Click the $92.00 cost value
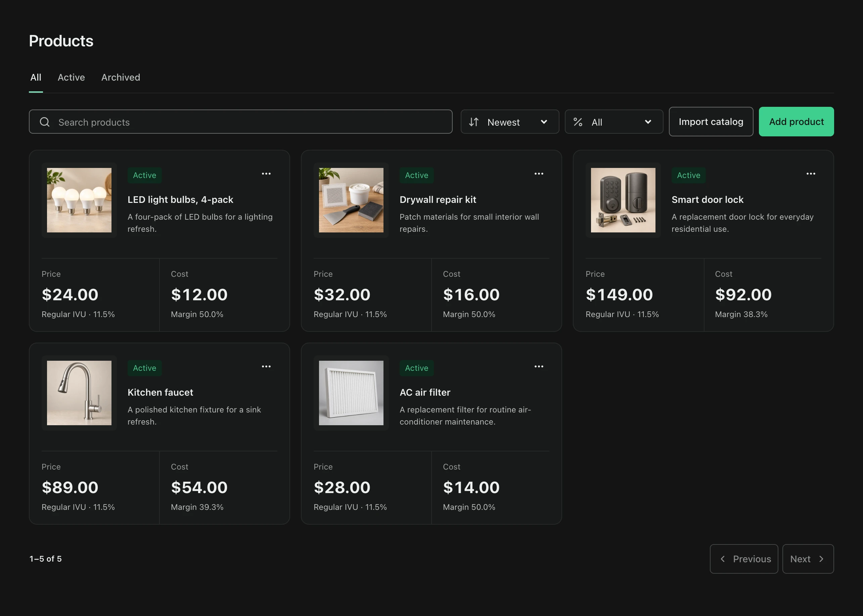The image size is (863, 616). (x=743, y=295)
